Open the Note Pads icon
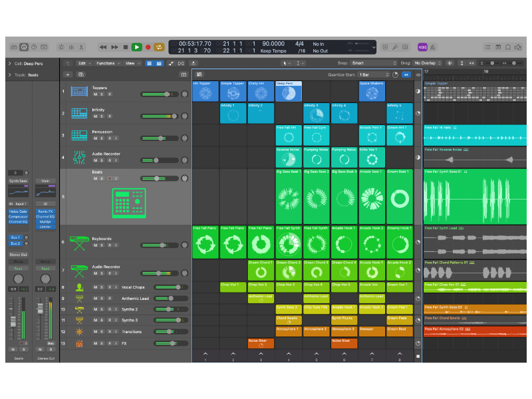The height and width of the screenshot is (399, 532). click(x=498, y=47)
